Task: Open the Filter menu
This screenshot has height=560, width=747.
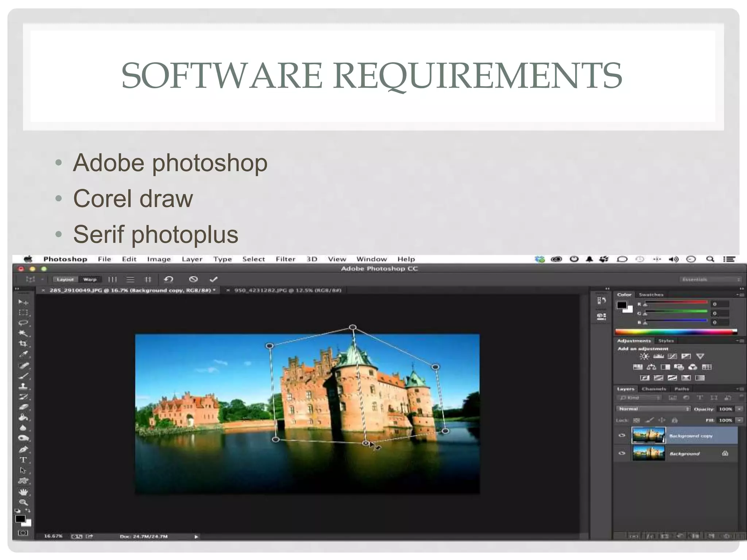Action: pyautogui.click(x=285, y=259)
